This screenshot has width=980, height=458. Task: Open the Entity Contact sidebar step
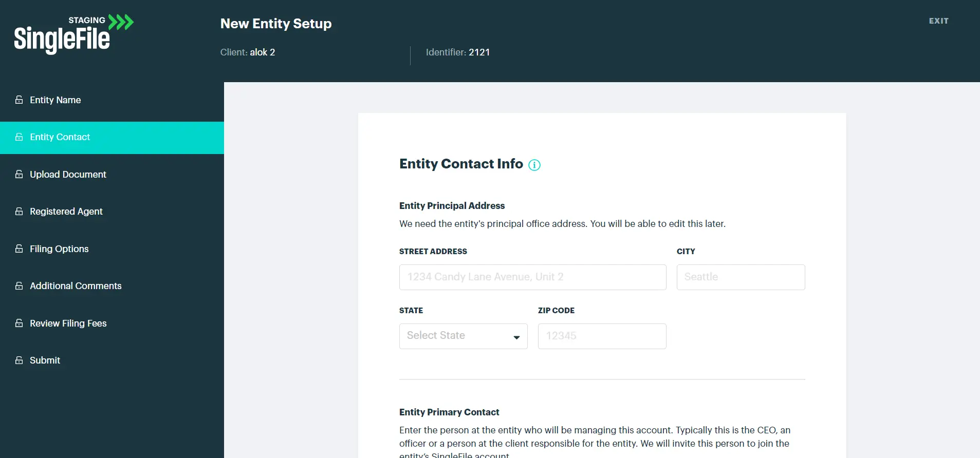click(112, 138)
